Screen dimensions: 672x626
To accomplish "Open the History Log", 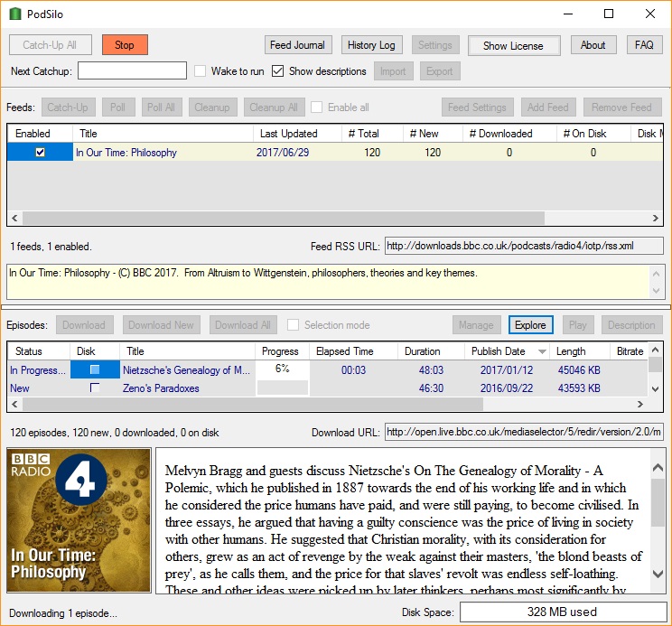I will coord(371,45).
